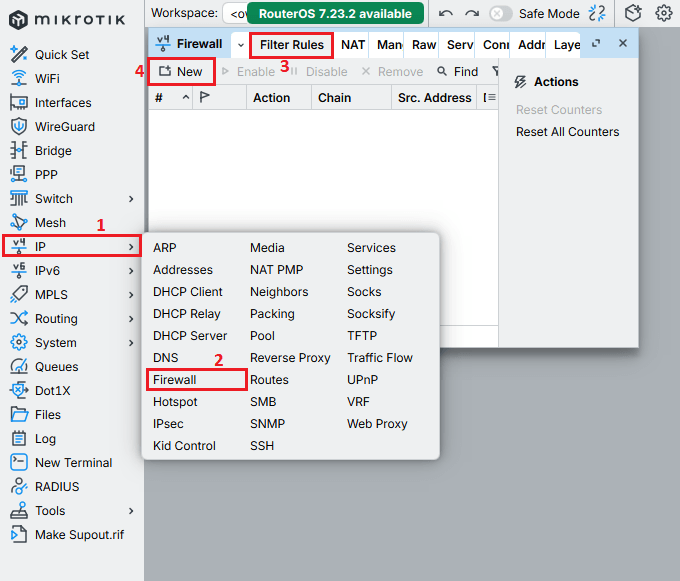Select UPnP in the IP submenu

363,379
